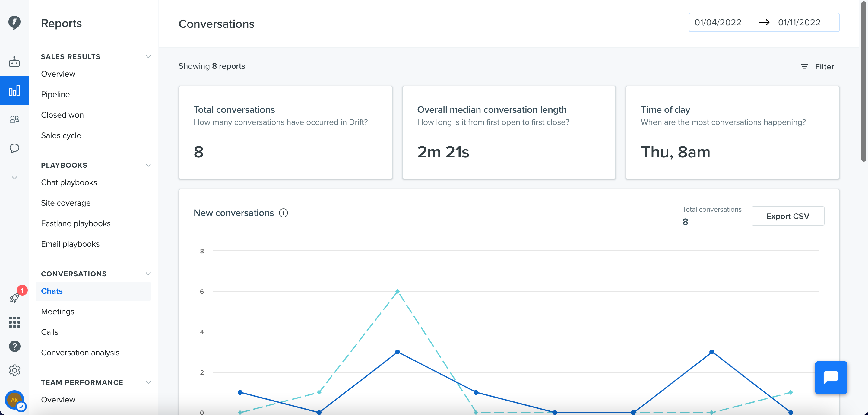The height and width of the screenshot is (415, 868).
Task: Click the AK user avatar
Action: pyautogui.click(x=14, y=400)
